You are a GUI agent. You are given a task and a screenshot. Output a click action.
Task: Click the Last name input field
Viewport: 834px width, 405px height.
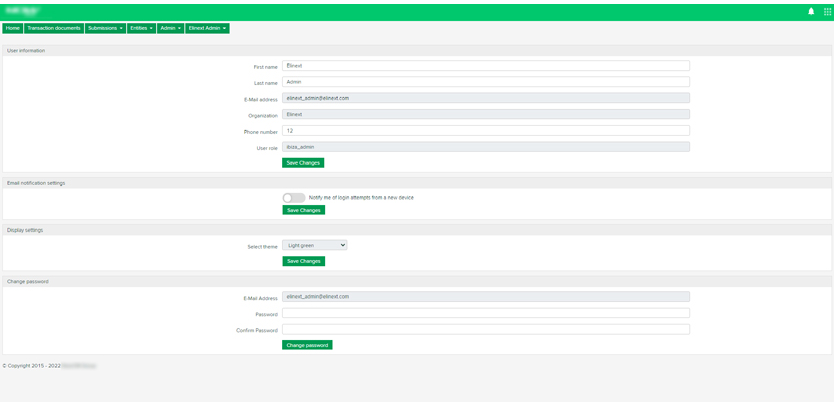tap(486, 82)
